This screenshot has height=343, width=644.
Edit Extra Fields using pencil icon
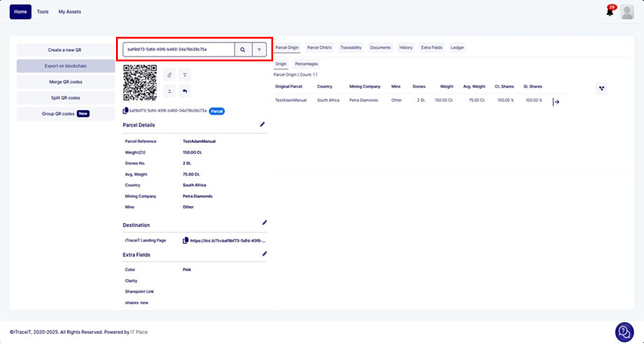265,253
